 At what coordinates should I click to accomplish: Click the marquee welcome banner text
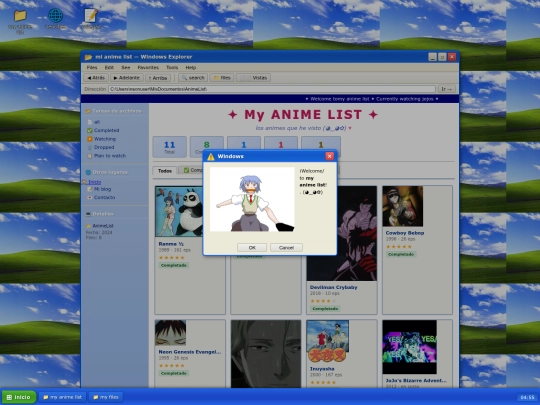tap(372, 99)
